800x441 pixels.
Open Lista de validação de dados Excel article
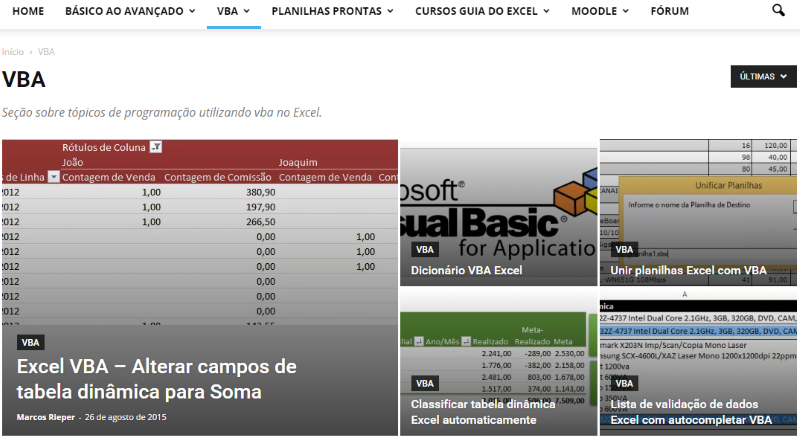691,412
